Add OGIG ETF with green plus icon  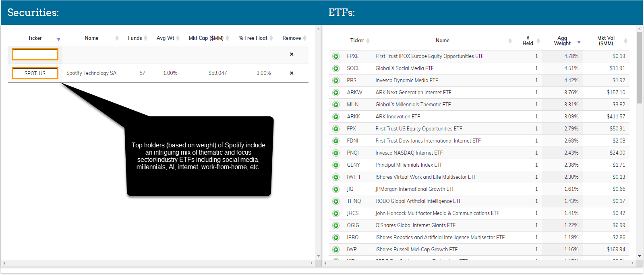click(336, 225)
